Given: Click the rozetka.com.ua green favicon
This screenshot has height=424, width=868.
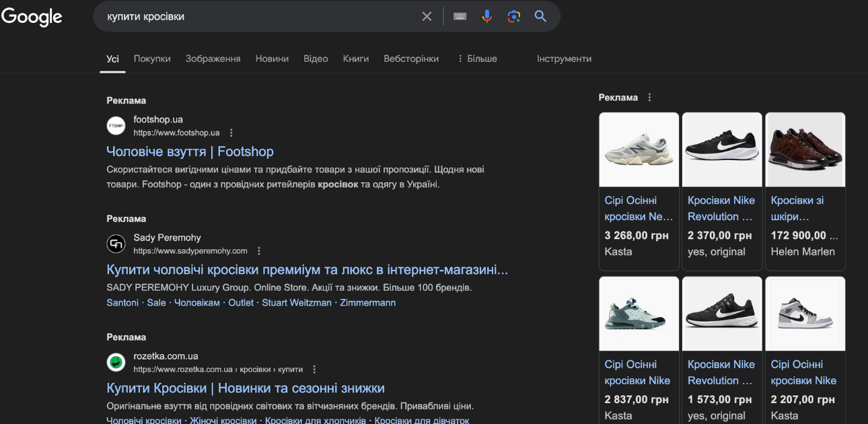Looking at the screenshot, I should (x=116, y=363).
